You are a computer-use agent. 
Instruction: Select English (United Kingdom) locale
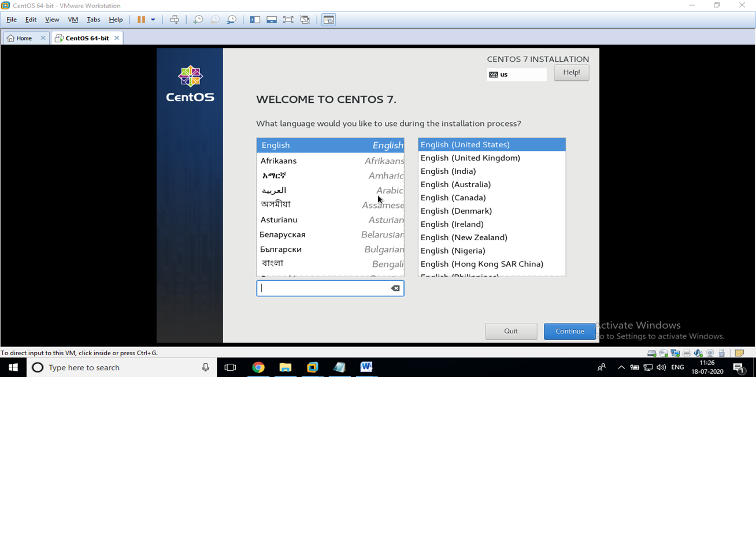470,158
